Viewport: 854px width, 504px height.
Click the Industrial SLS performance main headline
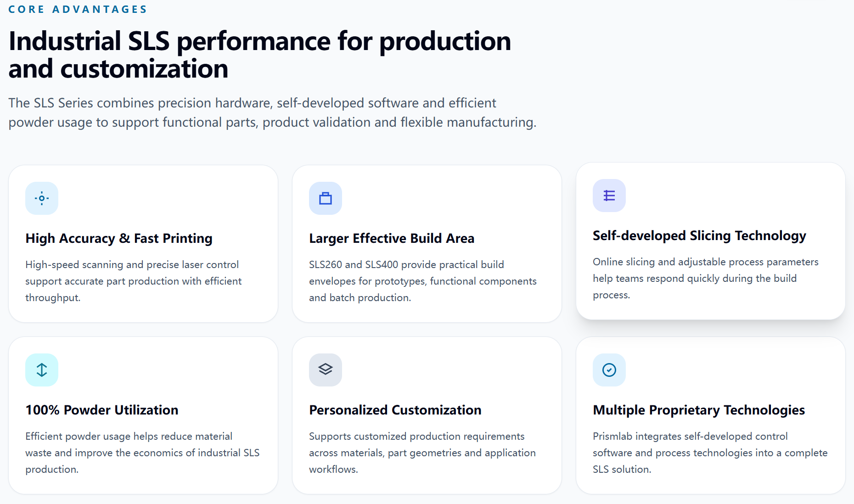260,55
